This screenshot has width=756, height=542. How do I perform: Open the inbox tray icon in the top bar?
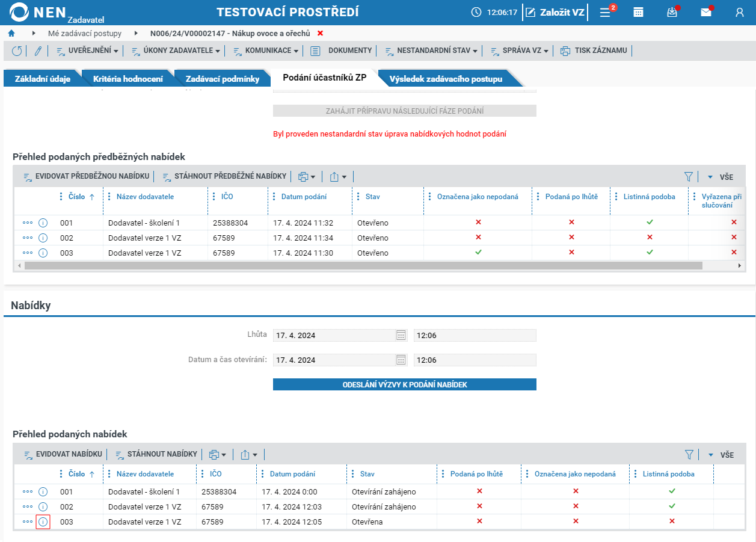[x=672, y=12]
